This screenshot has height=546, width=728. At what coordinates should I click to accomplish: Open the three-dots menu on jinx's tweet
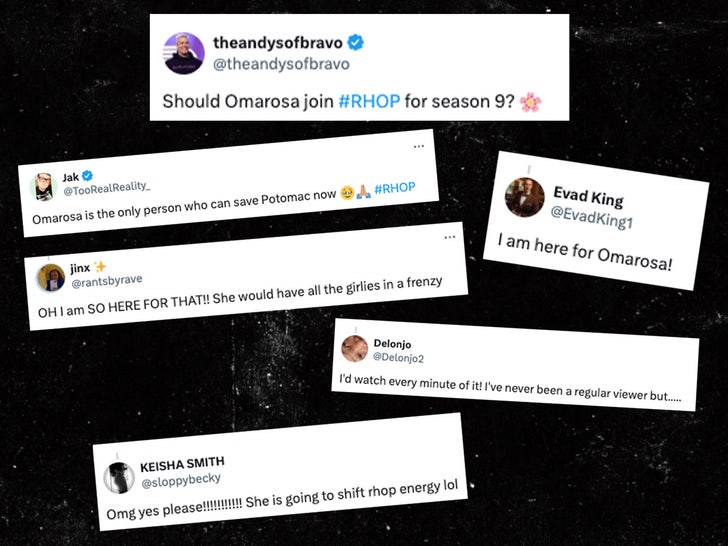[449, 237]
